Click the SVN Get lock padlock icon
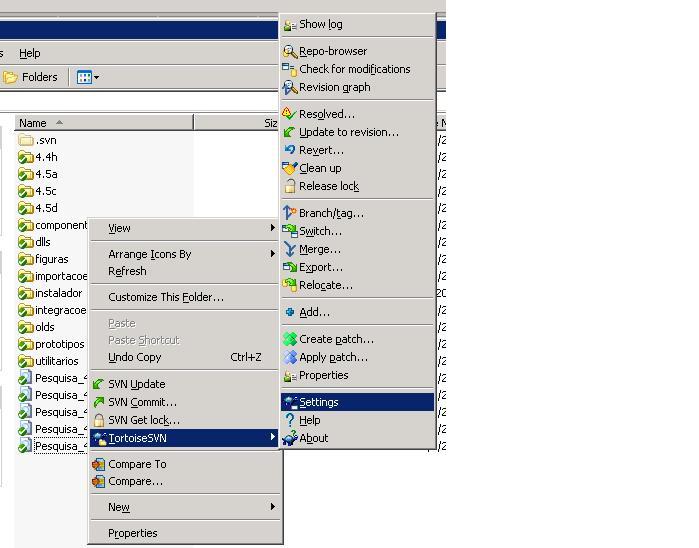 click(99, 420)
